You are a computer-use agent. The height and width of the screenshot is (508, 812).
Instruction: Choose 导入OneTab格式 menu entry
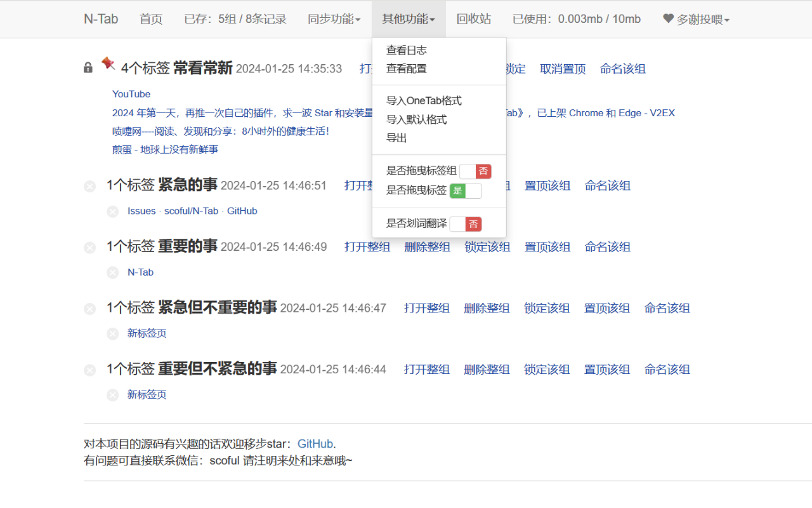(425, 100)
